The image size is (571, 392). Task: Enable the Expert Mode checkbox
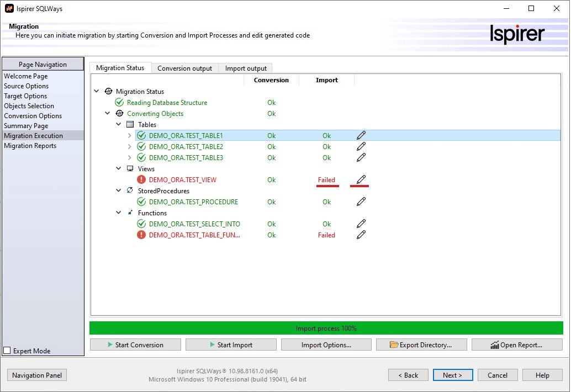(7, 351)
